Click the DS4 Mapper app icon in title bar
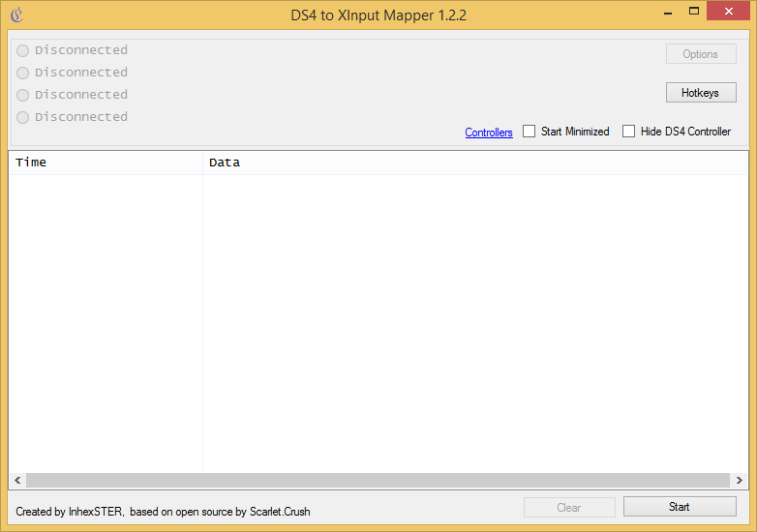 pyautogui.click(x=16, y=15)
